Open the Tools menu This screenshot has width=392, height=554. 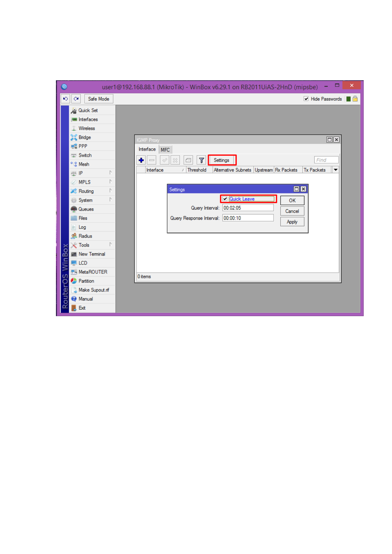tap(92, 245)
